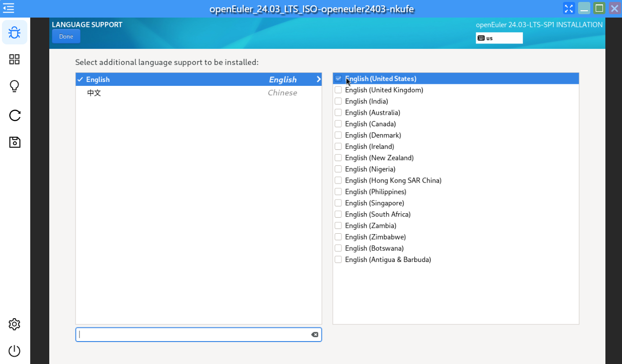Open the four-squares grid icon in sidebar
622x364 pixels.
(15, 60)
